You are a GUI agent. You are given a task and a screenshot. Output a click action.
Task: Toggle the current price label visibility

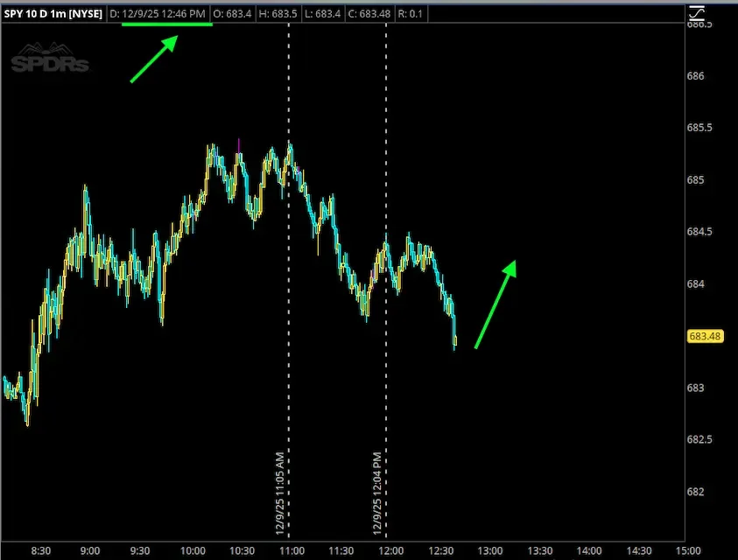click(705, 335)
